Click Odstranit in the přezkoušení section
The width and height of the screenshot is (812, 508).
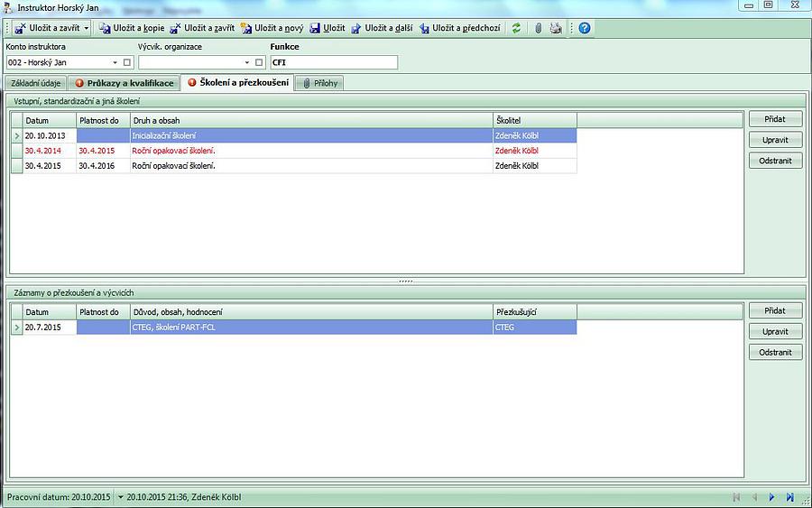coord(775,352)
